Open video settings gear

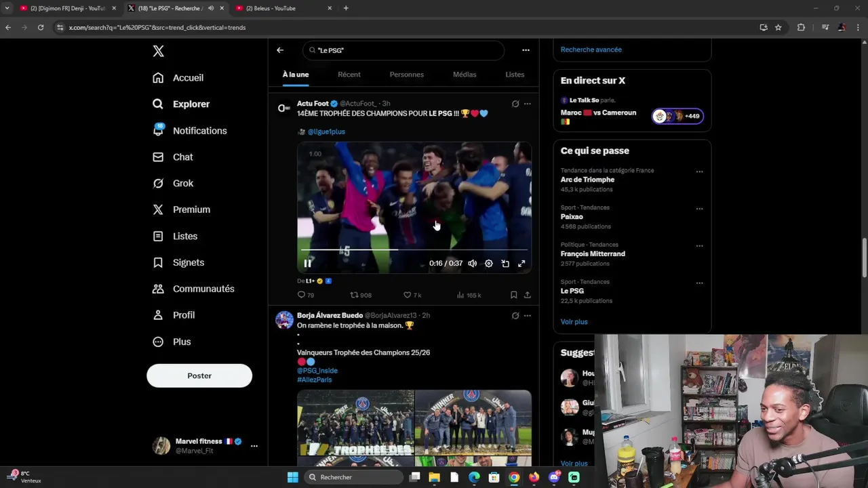(489, 264)
